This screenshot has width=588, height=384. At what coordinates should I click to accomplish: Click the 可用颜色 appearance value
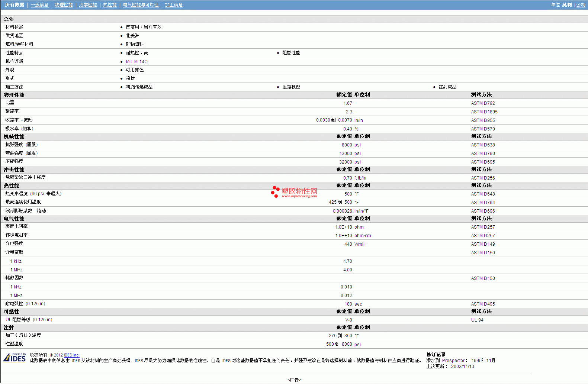click(135, 70)
